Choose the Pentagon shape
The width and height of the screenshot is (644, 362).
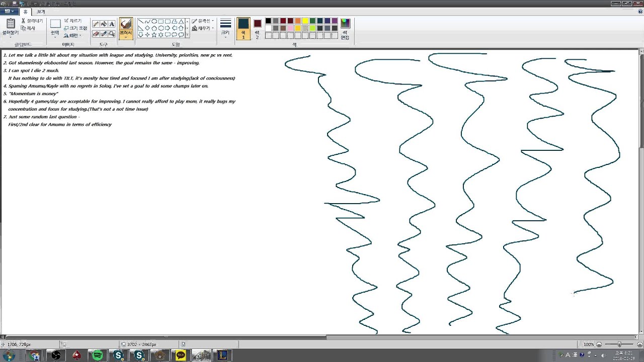tap(154, 28)
